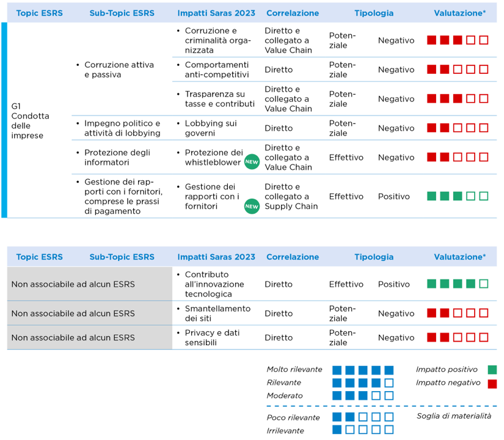Select the 'Impatti Saras 2023' header in the bottom table
Screen dimensions: 504x440
tap(216, 257)
